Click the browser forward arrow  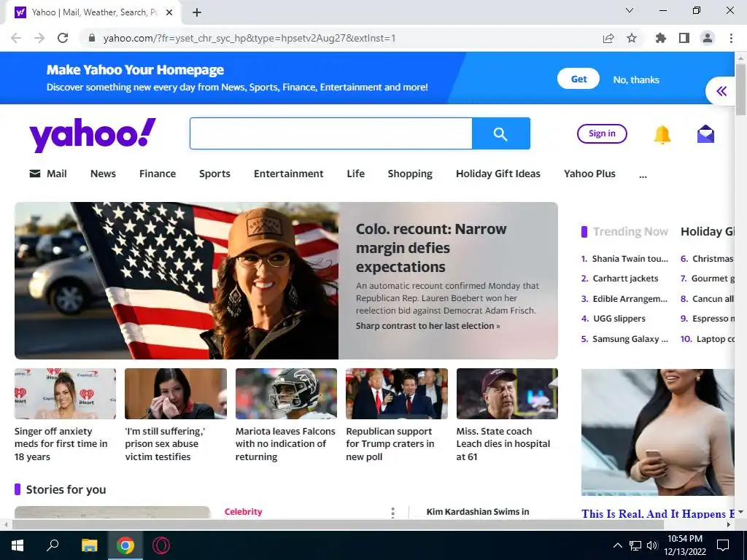click(39, 38)
